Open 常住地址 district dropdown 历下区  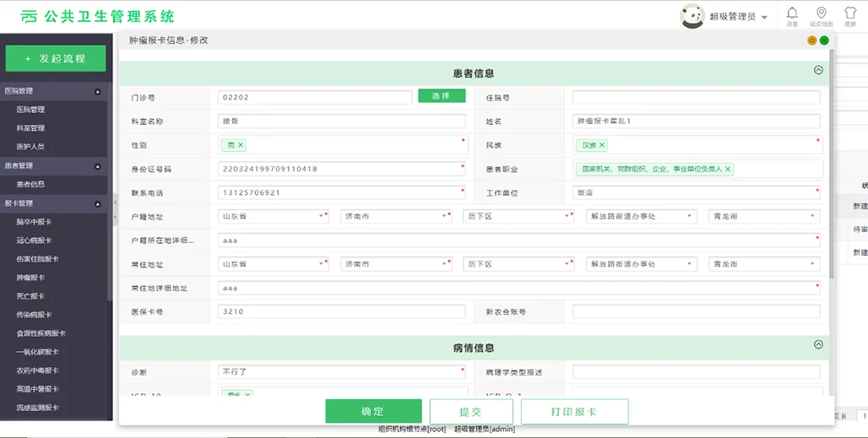coord(518,264)
